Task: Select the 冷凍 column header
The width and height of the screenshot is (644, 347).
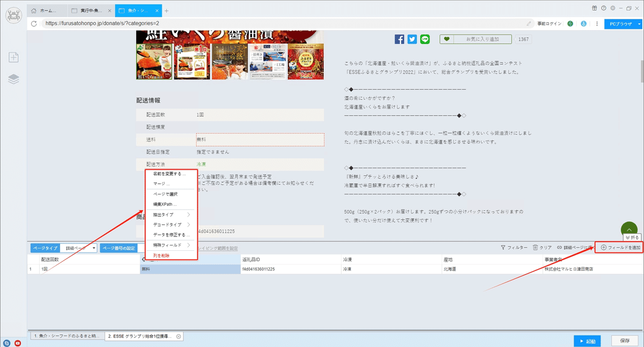Action: (392, 259)
